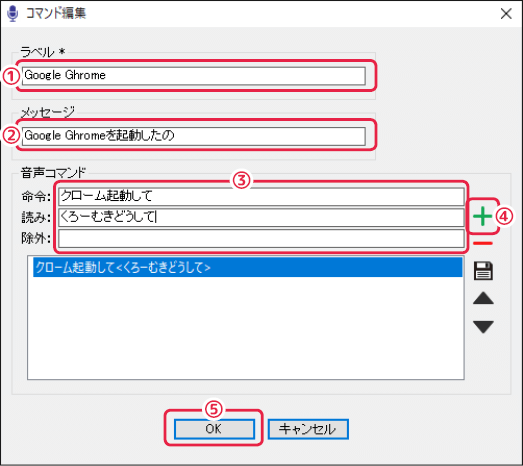Select the クローム起動して list entry
Screen dimensions: 523x466
pos(248,267)
